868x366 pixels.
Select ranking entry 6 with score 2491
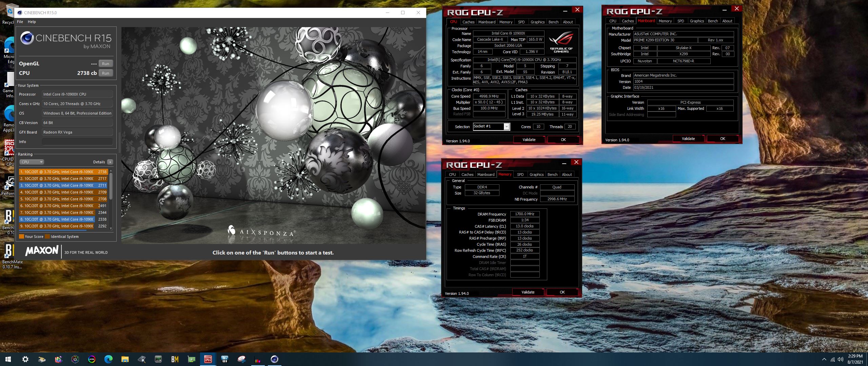tap(63, 206)
